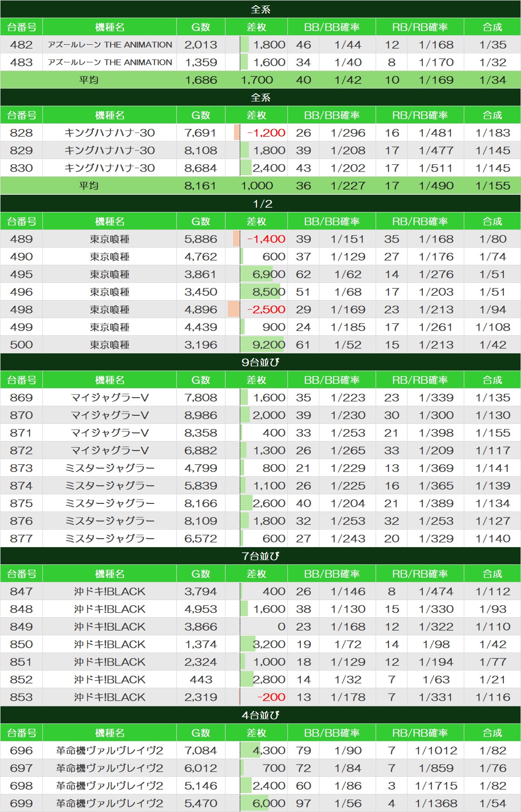The width and height of the screenshot is (521, 812).
Task: Click ミスタージャグラー name in row 873
Action: (x=110, y=468)
